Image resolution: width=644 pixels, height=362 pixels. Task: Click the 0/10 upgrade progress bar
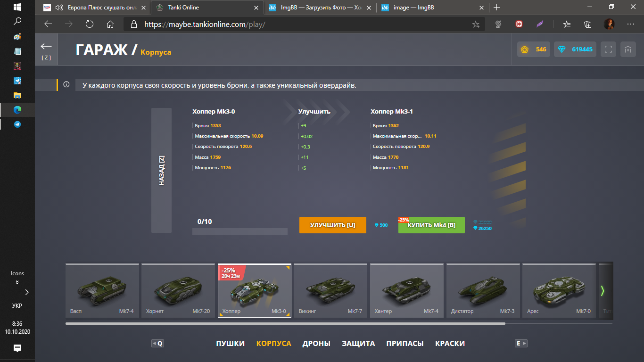click(240, 231)
